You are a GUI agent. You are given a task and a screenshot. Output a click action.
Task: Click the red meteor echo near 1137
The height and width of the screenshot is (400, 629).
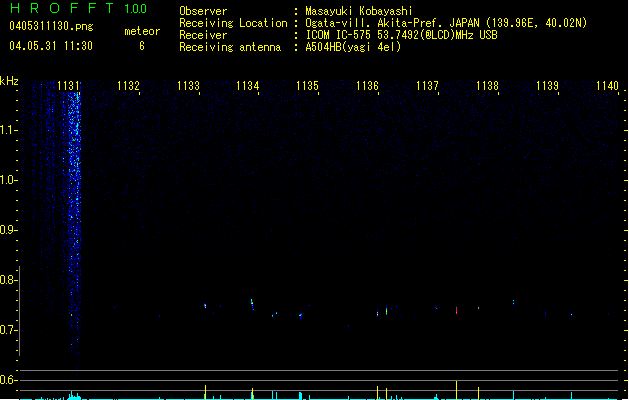(457, 310)
